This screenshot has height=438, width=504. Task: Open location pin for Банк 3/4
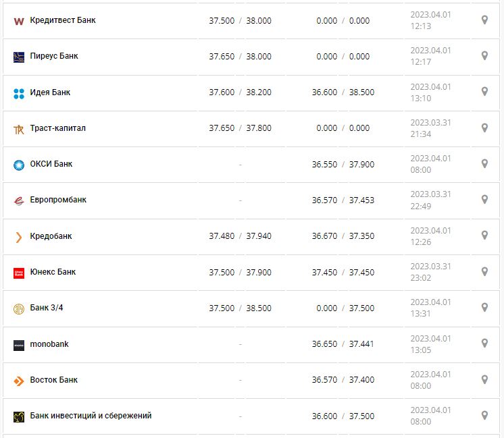pos(484,307)
